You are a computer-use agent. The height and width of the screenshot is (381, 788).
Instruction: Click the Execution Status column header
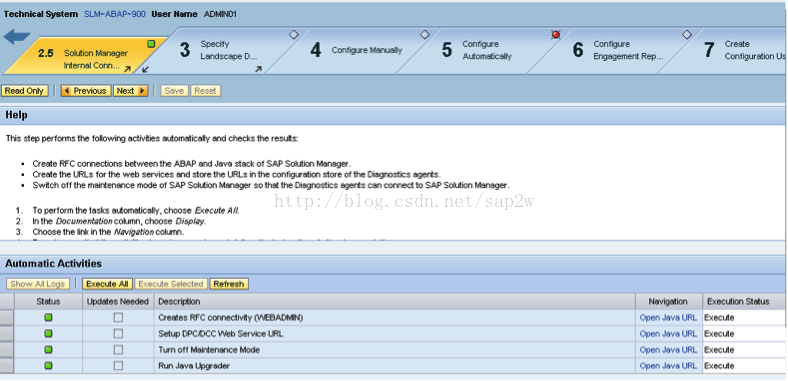coord(744,302)
